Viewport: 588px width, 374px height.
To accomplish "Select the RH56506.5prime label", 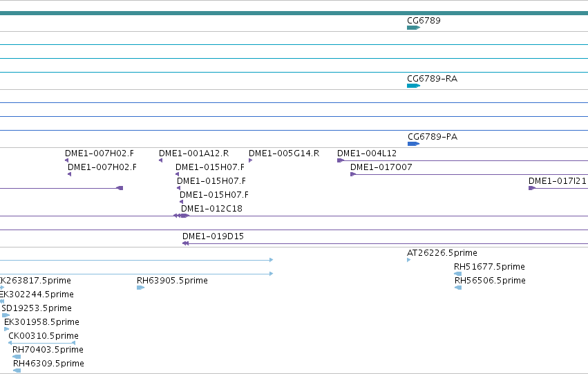I will (490, 280).
